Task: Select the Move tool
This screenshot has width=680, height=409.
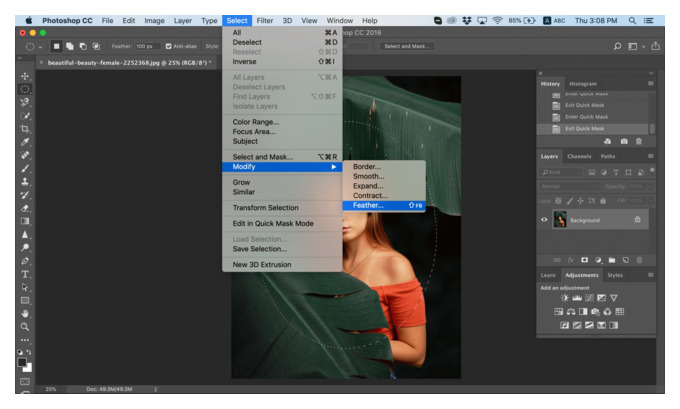Action: point(25,76)
